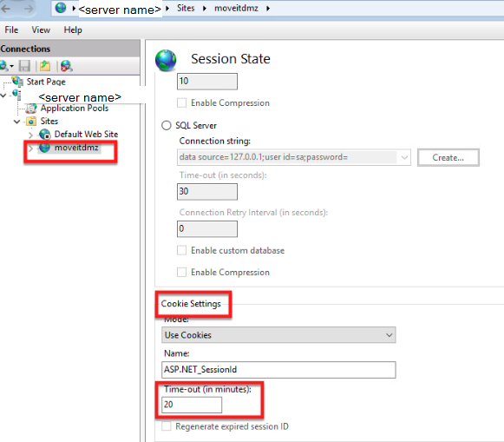Click the Sites folder icon

click(x=31, y=122)
